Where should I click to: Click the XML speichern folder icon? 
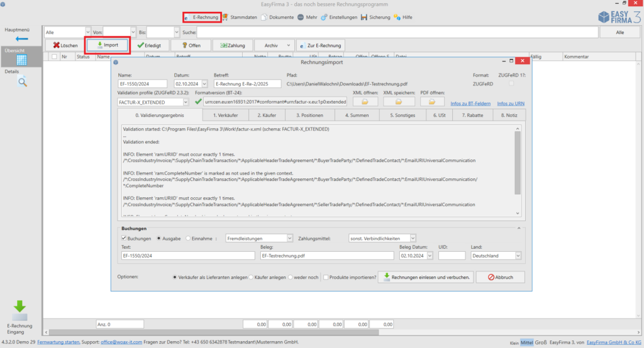tap(398, 102)
